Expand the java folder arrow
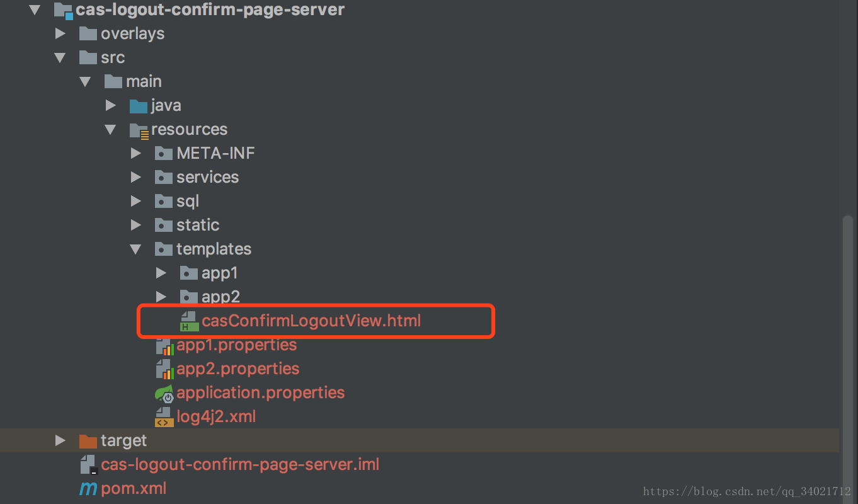The image size is (858, 504). tap(111, 105)
